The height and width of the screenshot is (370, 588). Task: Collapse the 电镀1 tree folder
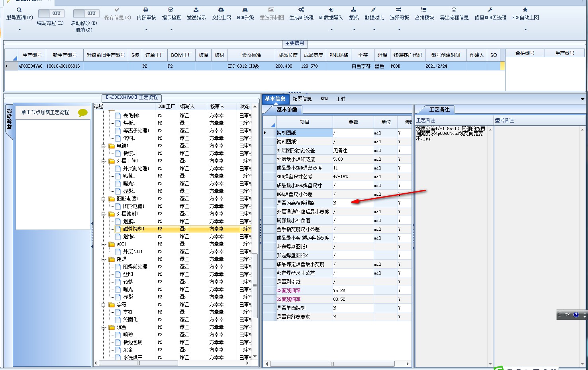[x=104, y=146]
